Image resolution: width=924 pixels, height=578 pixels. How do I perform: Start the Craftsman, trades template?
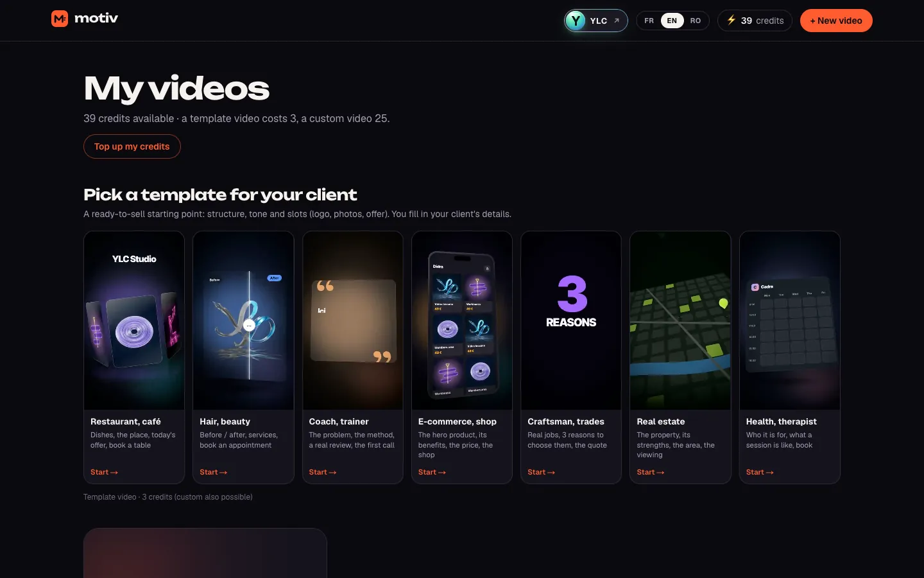541,472
